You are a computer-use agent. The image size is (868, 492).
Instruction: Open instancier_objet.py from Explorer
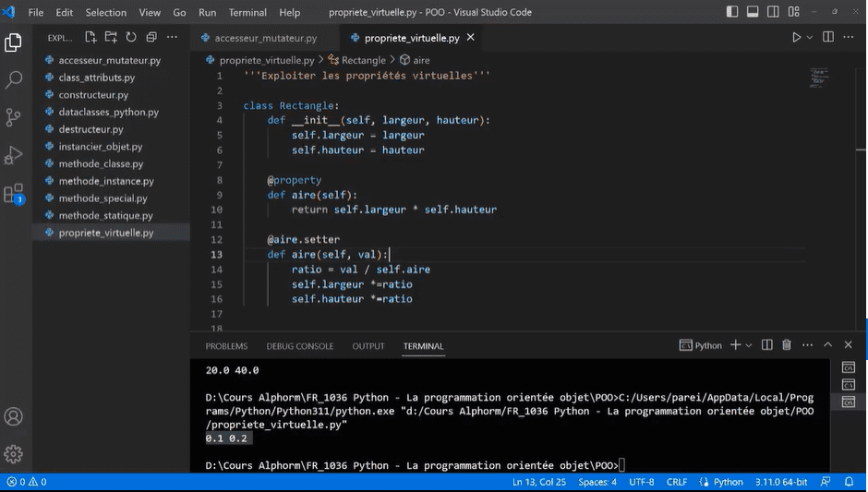tap(101, 147)
